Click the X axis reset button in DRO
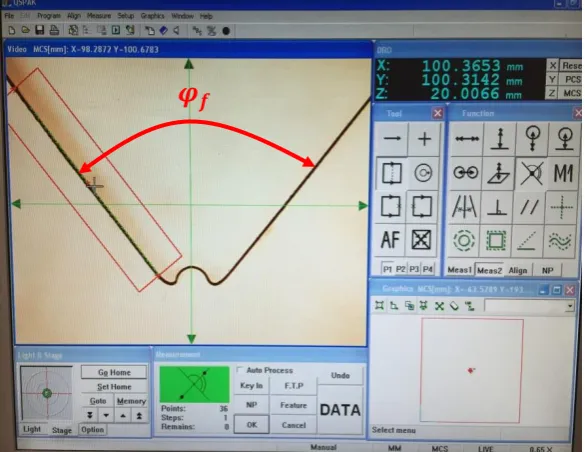Screen dimensions: 585x452 [x=553, y=66]
